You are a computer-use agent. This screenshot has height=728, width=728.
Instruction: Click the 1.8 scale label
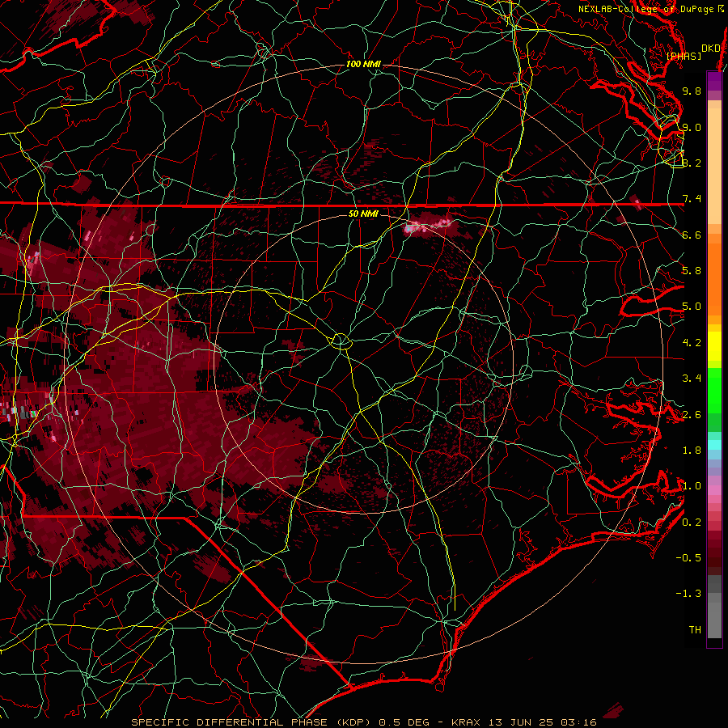692,451
